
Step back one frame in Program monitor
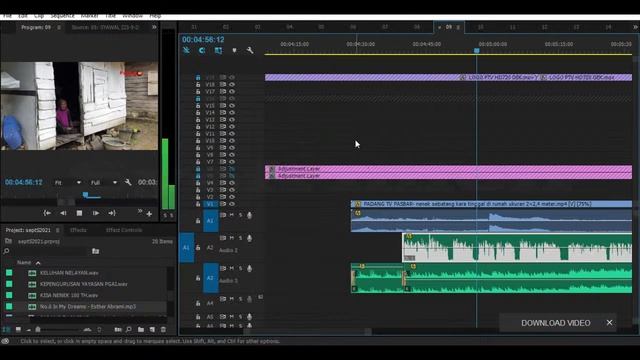(x=63, y=213)
